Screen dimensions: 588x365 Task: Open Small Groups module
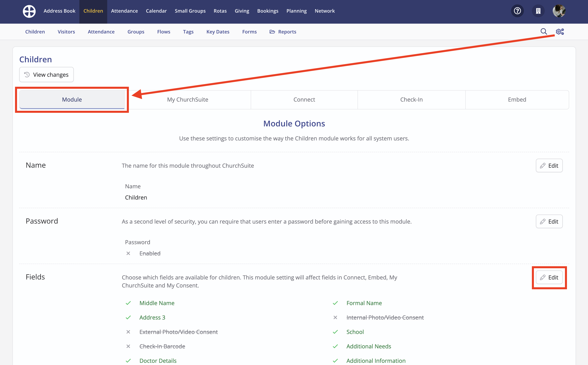190,11
